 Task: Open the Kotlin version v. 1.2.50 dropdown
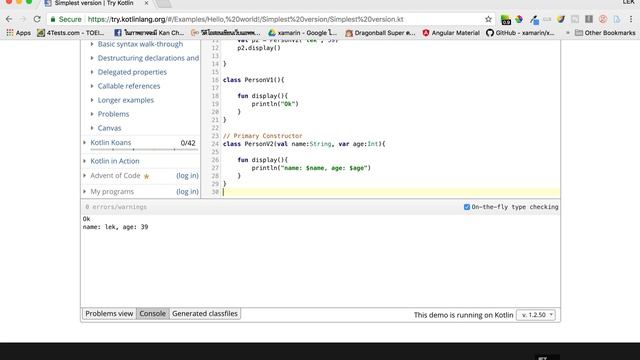536,315
